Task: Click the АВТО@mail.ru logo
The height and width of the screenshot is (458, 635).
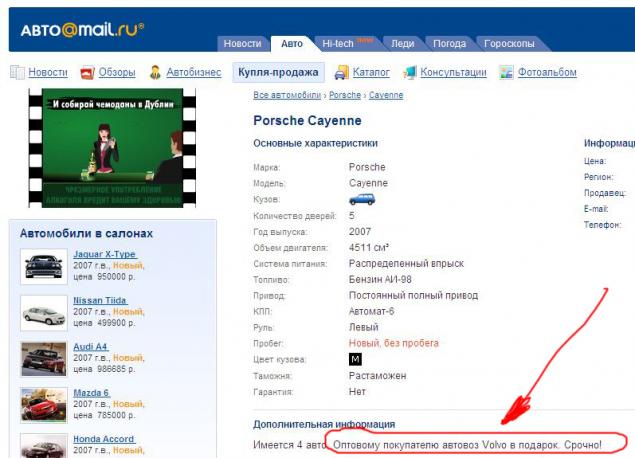Action: [82, 30]
